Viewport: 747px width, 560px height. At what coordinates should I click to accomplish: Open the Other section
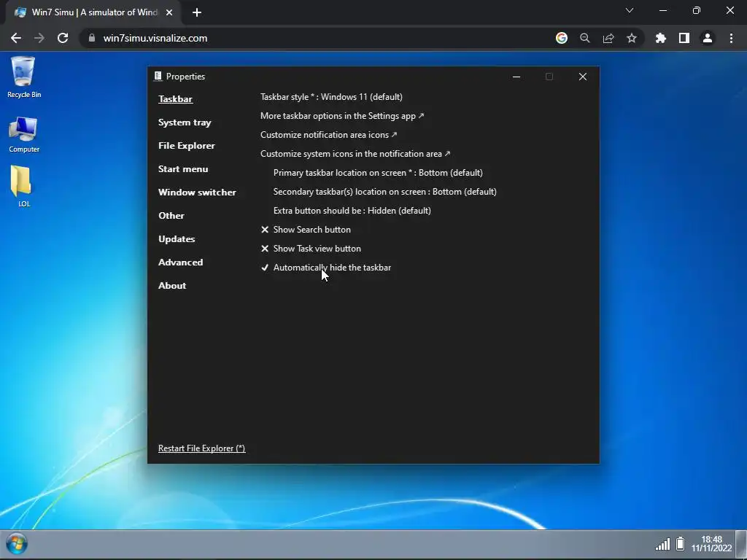[171, 216]
